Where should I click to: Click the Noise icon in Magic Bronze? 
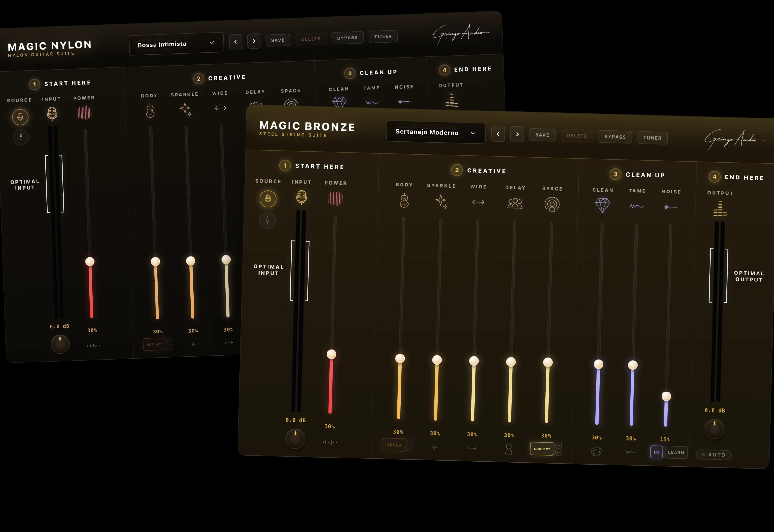pyautogui.click(x=671, y=207)
